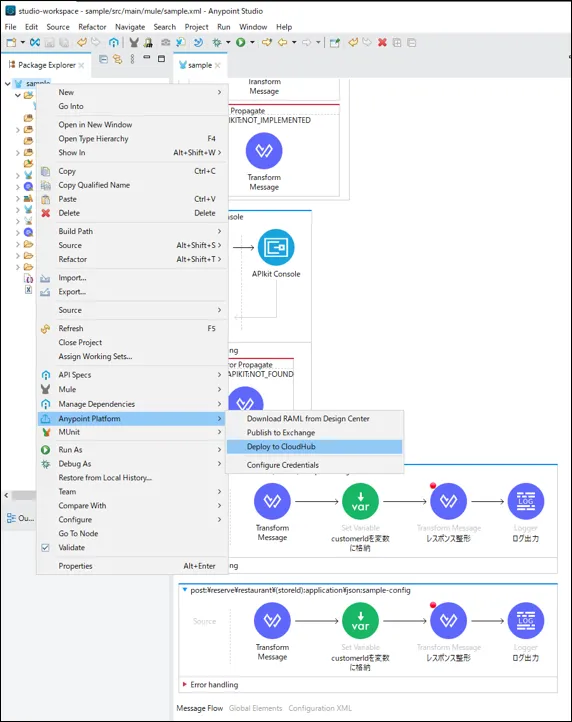The width and height of the screenshot is (572, 722).
Task: Click the toolbar icon right of the separator
Action: [x=335, y=42]
